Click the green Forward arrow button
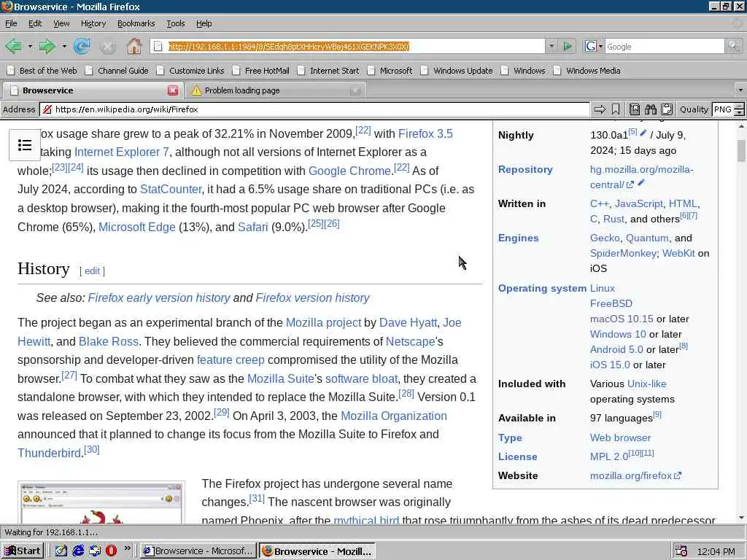The image size is (747, 560). pyautogui.click(x=47, y=46)
